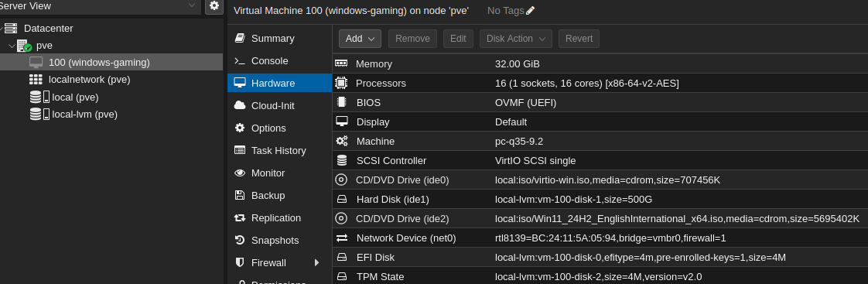This screenshot has width=868, height=284.
Task: Collapse the pve node in tree
Action: 12,46
